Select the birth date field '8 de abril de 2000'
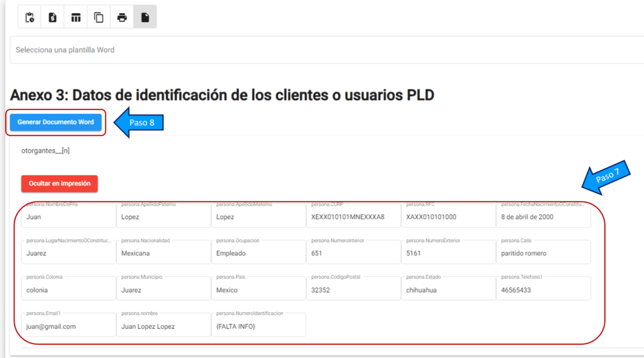Image resolution: width=644 pixels, height=358 pixels. [x=543, y=215]
